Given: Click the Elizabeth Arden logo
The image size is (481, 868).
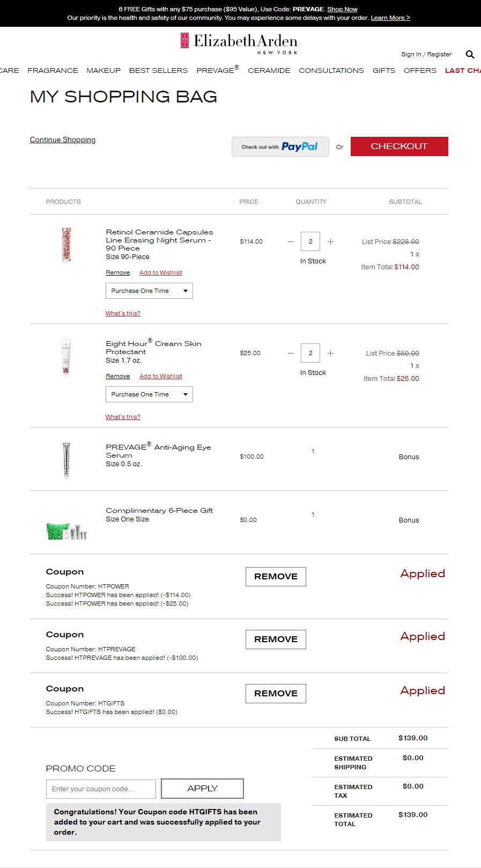Looking at the screenshot, I should coord(239,42).
